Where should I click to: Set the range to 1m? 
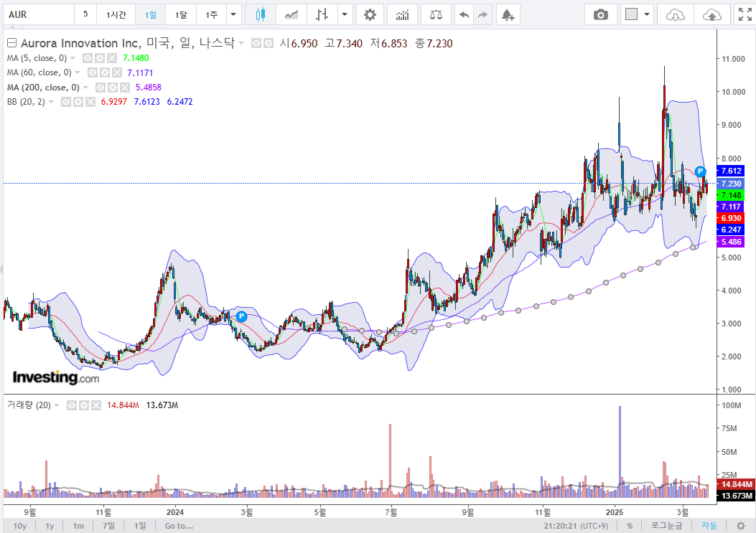(x=78, y=526)
